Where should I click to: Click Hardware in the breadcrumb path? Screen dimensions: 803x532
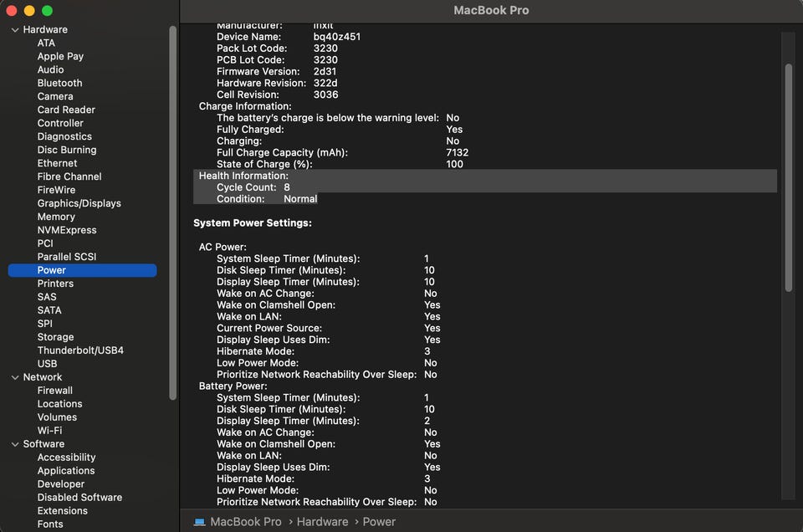322,522
